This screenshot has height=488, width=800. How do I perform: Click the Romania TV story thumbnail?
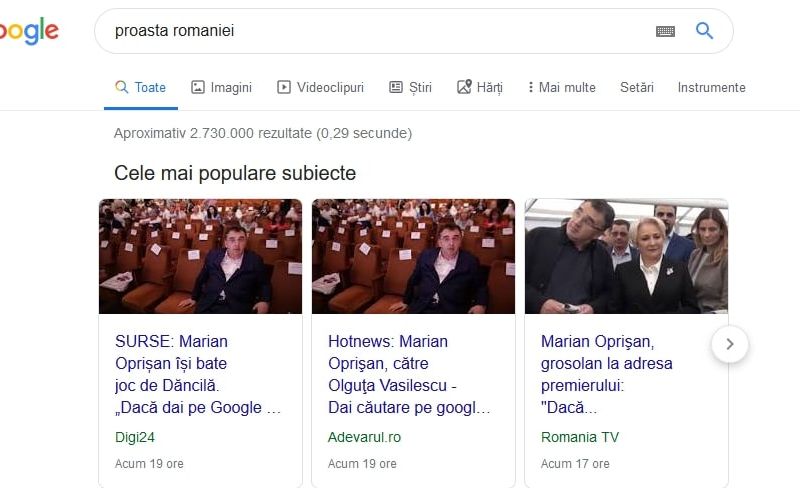(x=626, y=256)
